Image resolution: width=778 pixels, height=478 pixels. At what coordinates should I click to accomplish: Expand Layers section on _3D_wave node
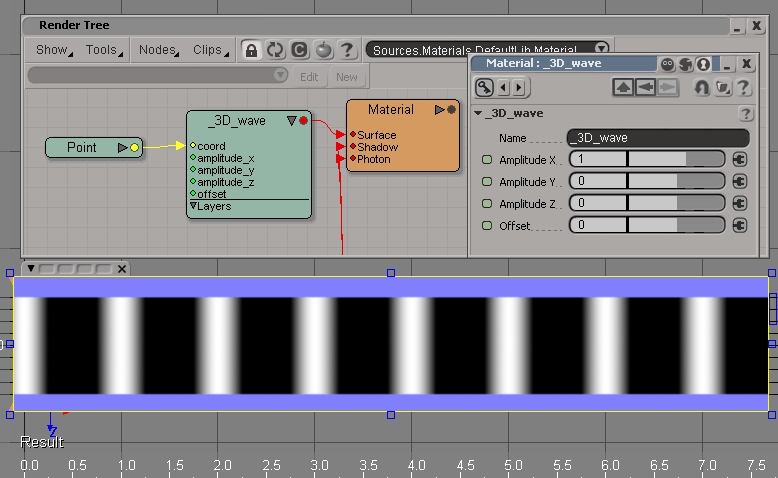[194, 205]
